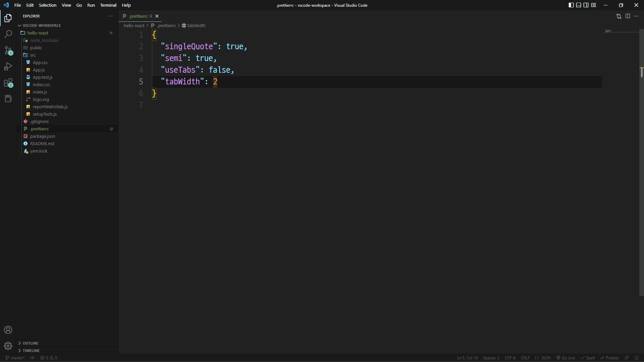This screenshot has height=362, width=644.
Task: Open the Run and Debug view
Action: (x=8, y=67)
